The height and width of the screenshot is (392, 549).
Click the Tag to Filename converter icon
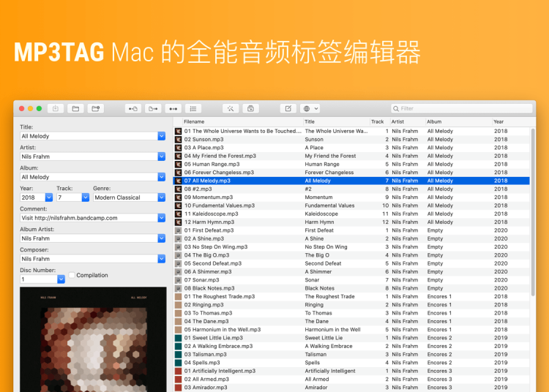[x=133, y=108]
